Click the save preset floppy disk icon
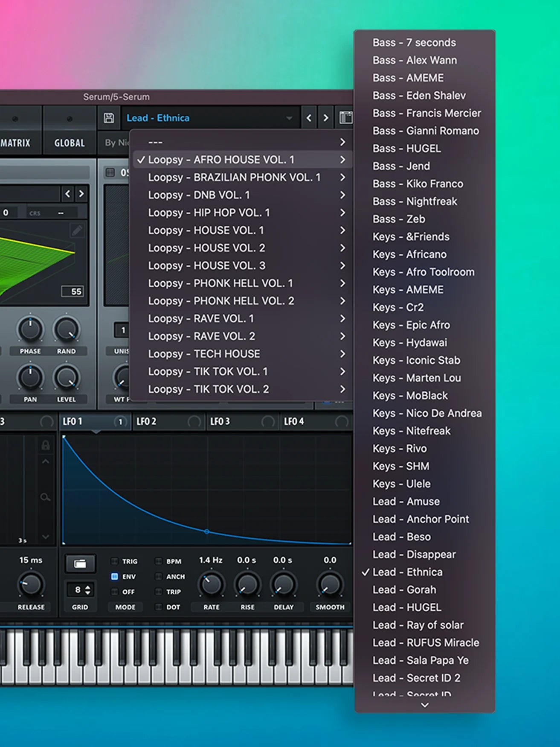Screen dimensions: 560x747 click(x=109, y=118)
